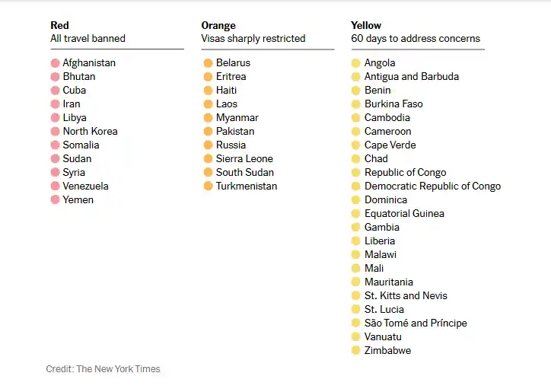
Task: Select the Venezuela entry in the red list
Action: click(x=85, y=186)
